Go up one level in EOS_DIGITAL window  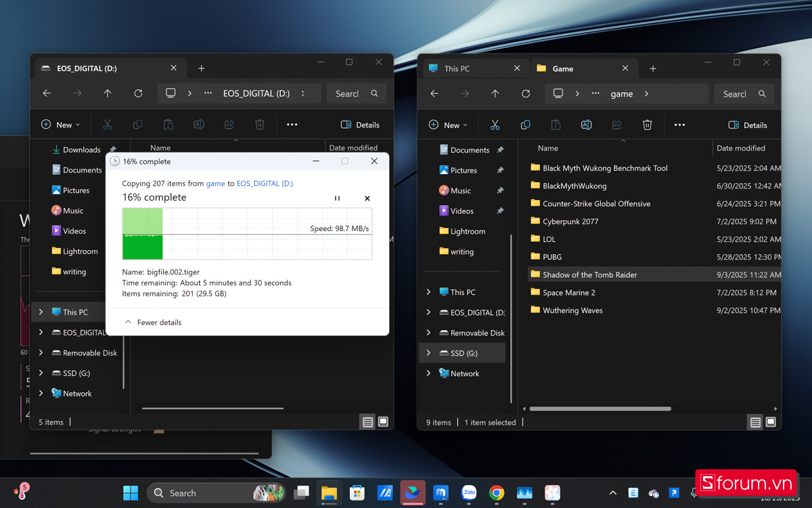pos(108,93)
